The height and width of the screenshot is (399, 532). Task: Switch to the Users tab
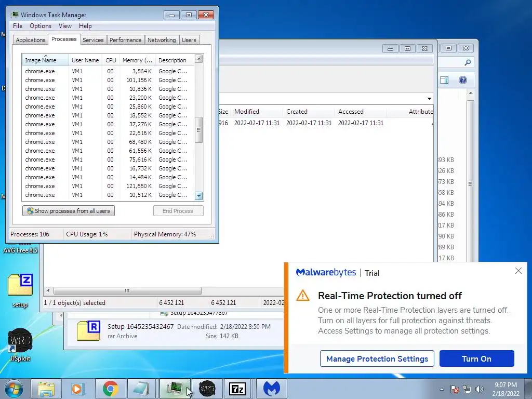(x=189, y=39)
